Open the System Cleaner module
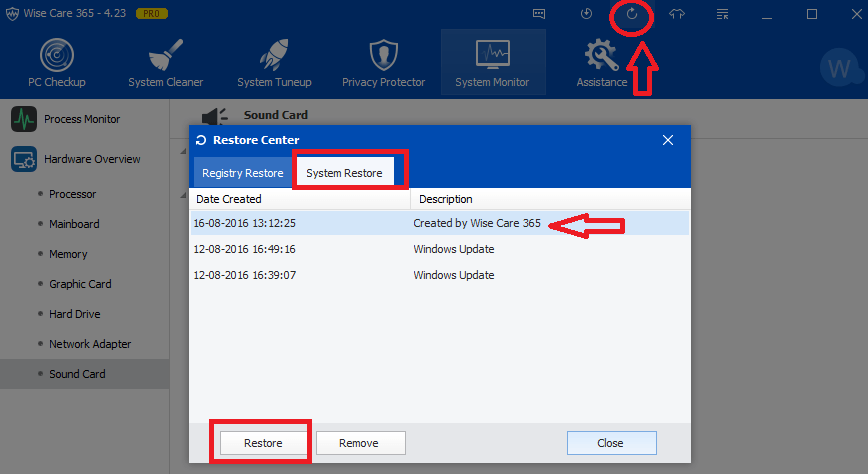868x474 pixels. (x=166, y=63)
